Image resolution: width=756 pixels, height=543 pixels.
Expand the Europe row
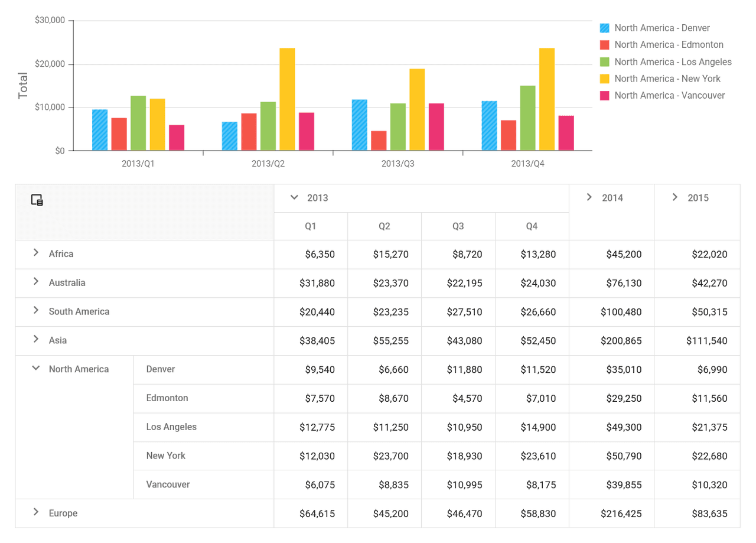(x=36, y=512)
